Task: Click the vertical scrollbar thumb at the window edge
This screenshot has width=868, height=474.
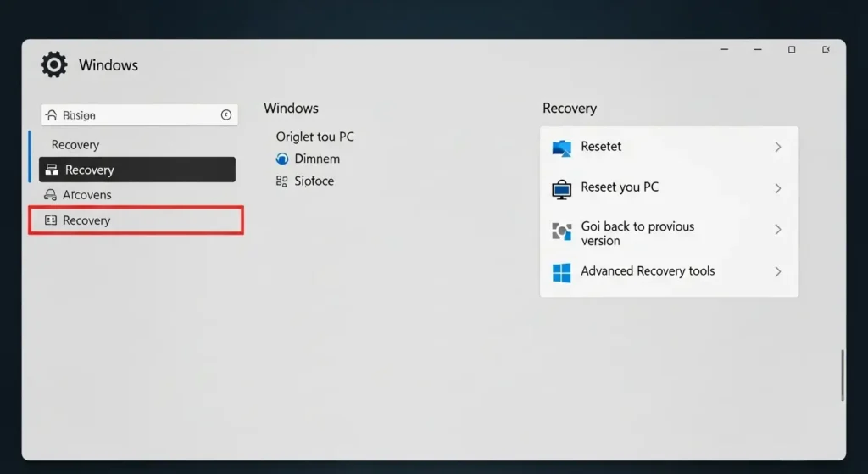Action: 843,376
